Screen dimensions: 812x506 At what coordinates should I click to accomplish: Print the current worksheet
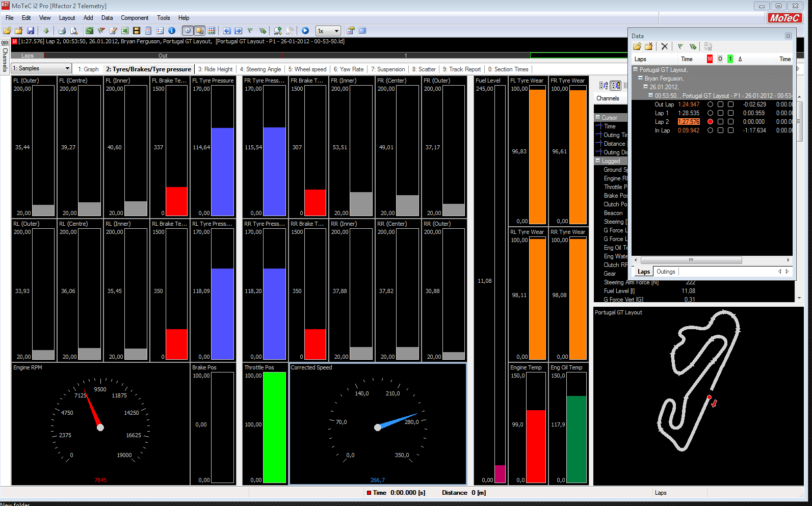[x=62, y=31]
